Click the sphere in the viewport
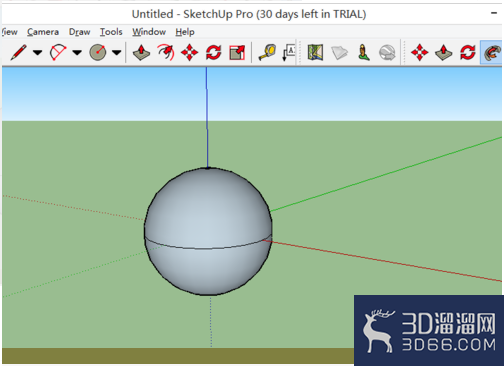 [x=208, y=231]
